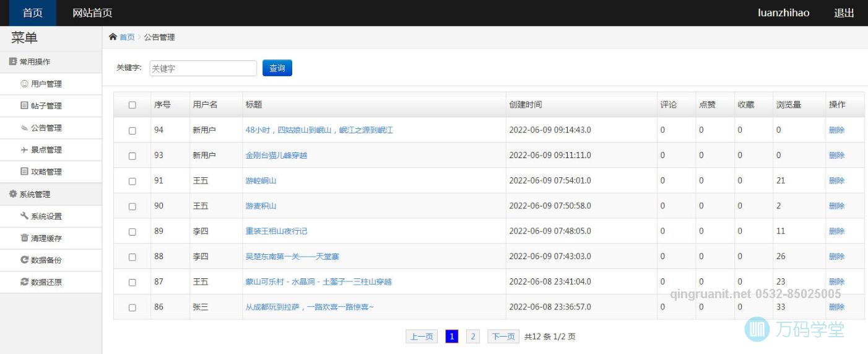Open post titled 重装王相山夜行记

[x=276, y=231]
